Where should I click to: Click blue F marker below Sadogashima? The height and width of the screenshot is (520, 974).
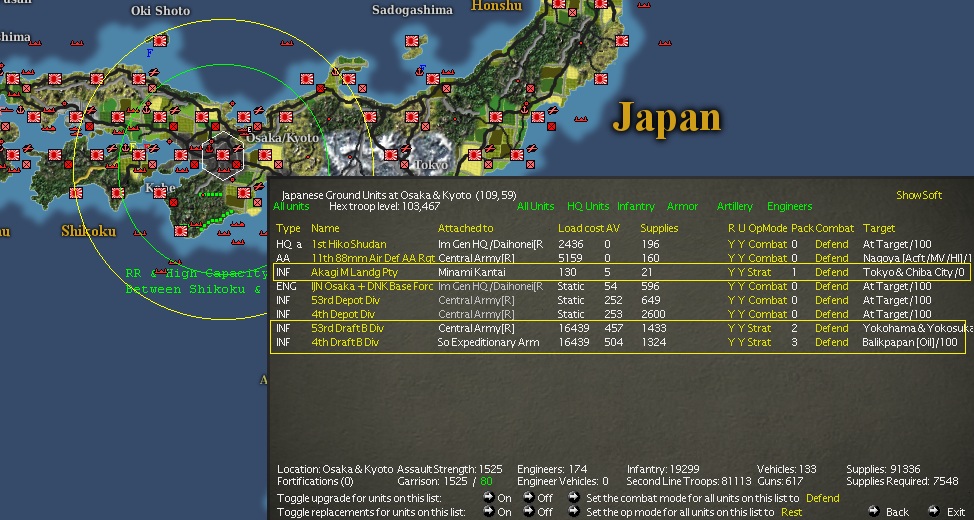(422, 68)
